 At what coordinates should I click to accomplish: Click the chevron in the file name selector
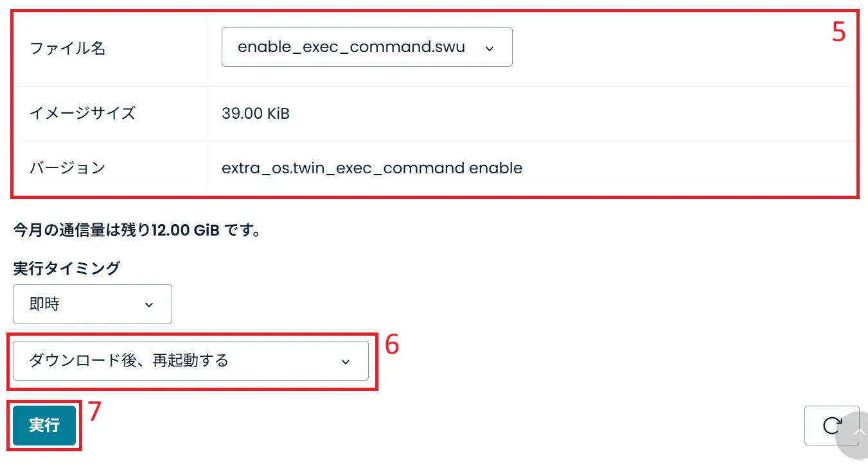490,47
